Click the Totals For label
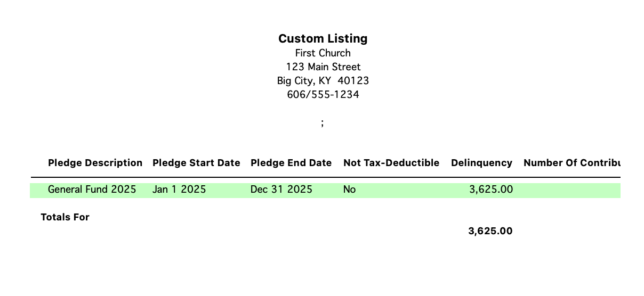The image size is (644, 296). [65, 217]
